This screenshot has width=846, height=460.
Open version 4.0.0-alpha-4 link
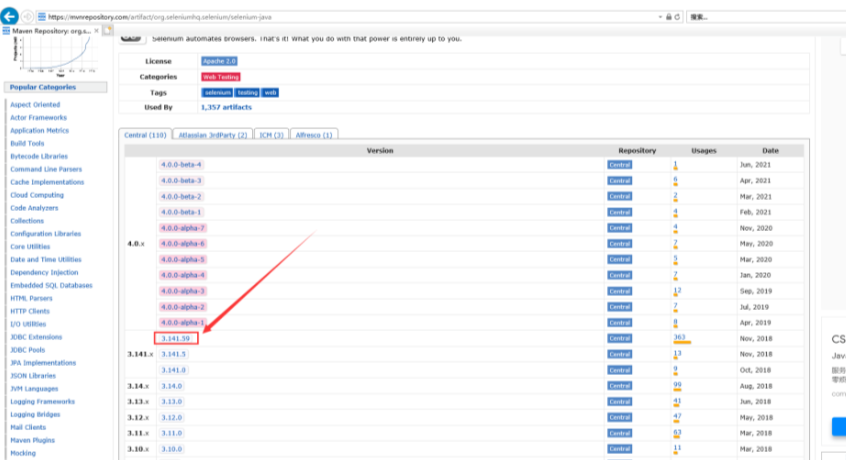coord(183,275)
